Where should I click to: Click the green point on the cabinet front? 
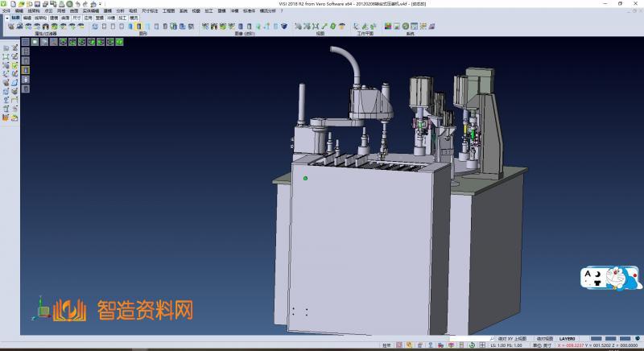coord(305,178)
